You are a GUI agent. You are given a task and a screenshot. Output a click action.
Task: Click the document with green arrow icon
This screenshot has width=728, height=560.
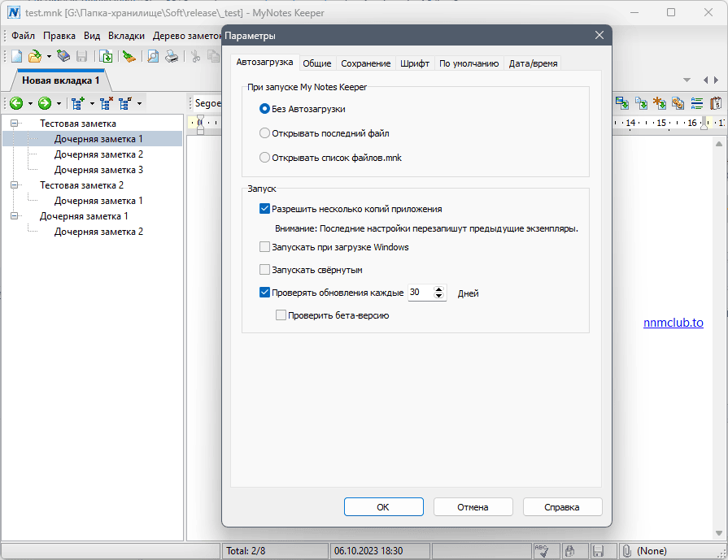pyautogui.click(x=107, y=57)
